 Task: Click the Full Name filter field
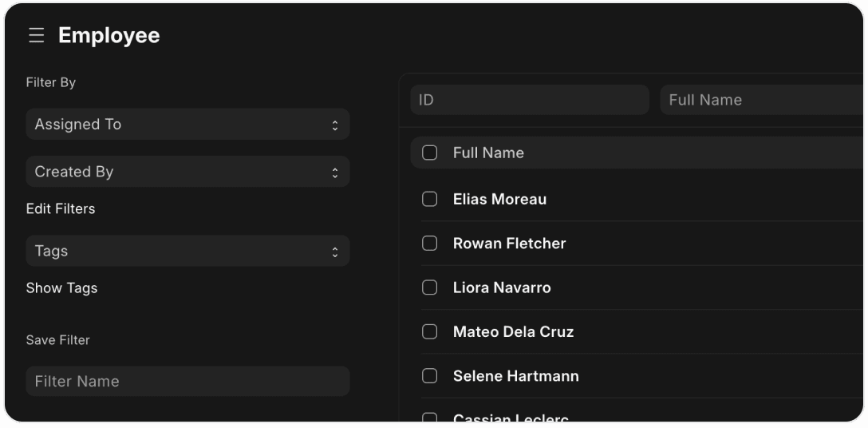(762, 100)
